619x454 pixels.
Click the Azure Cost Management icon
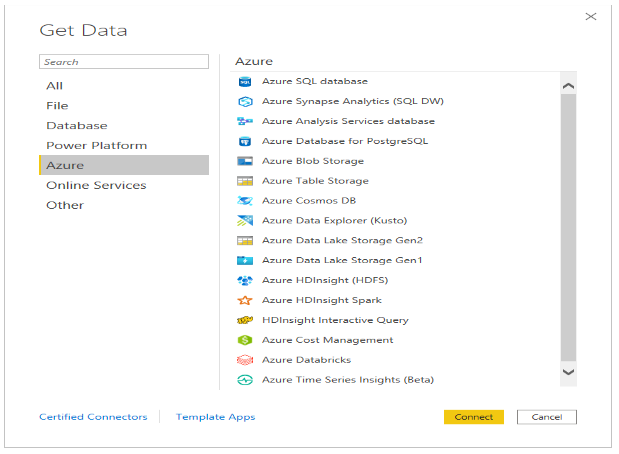tap(244, 340)
